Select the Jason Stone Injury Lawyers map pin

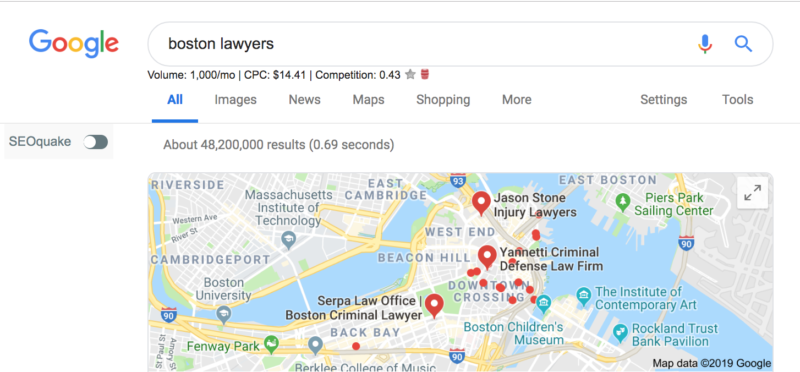pyautogui.click(x=481, y=203)
